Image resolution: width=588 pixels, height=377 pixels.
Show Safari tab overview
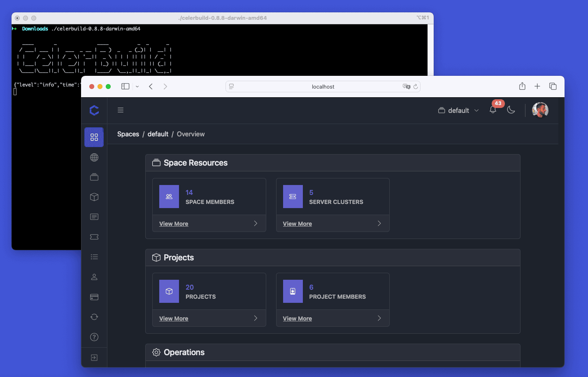[553, 86]
